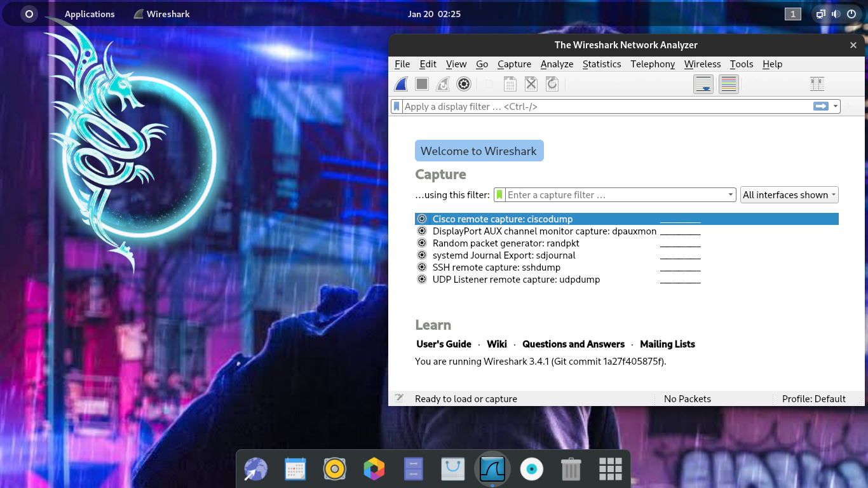
Task: Start capturing packets with the shark fin button
Action: 401,84
